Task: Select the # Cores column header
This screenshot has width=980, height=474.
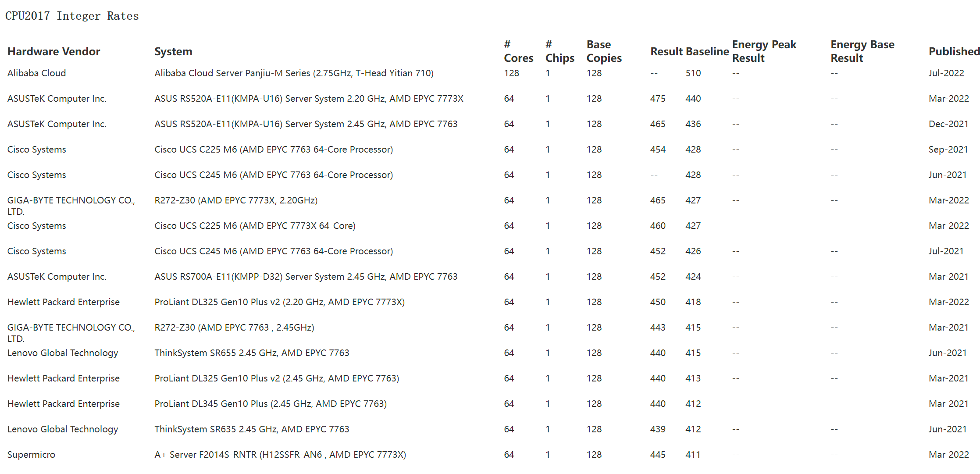Action: pyautogui.click(x=518, y=51)
